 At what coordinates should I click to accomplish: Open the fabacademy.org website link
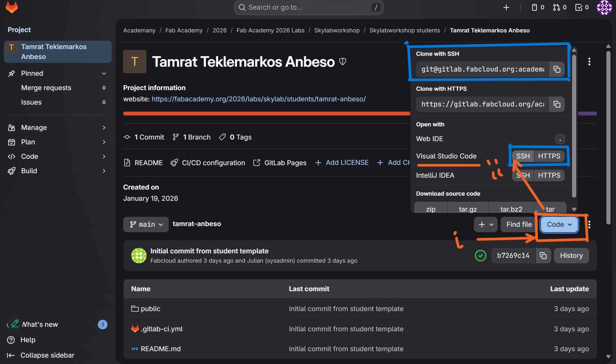tap(259, 99)
